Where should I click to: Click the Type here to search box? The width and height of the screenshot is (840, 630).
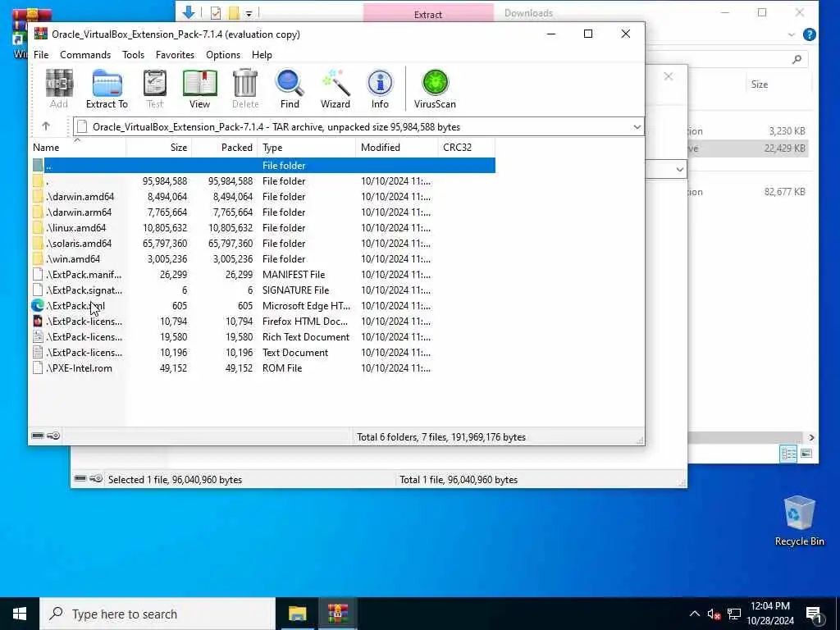coord(157,614)
